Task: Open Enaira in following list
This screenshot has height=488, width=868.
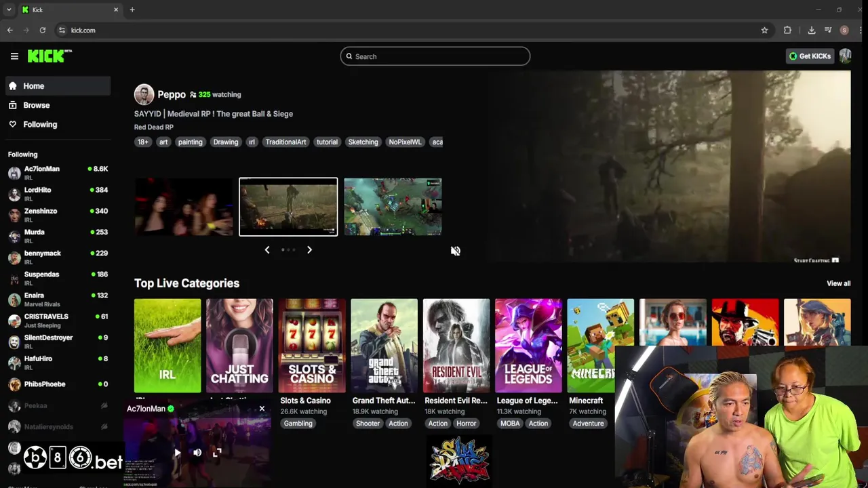Action: pyautogui.click(x=58, y=299)
